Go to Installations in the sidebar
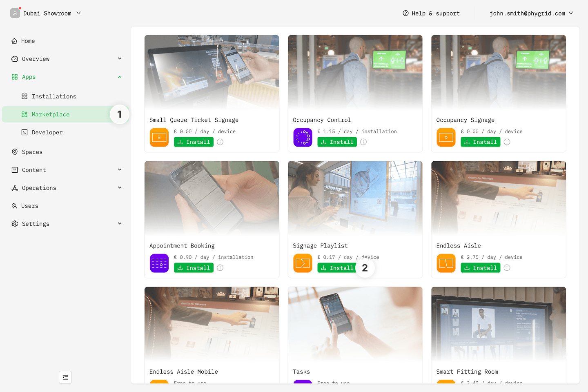588x392 pixels. pyautogui.click(x=54, y=96)
